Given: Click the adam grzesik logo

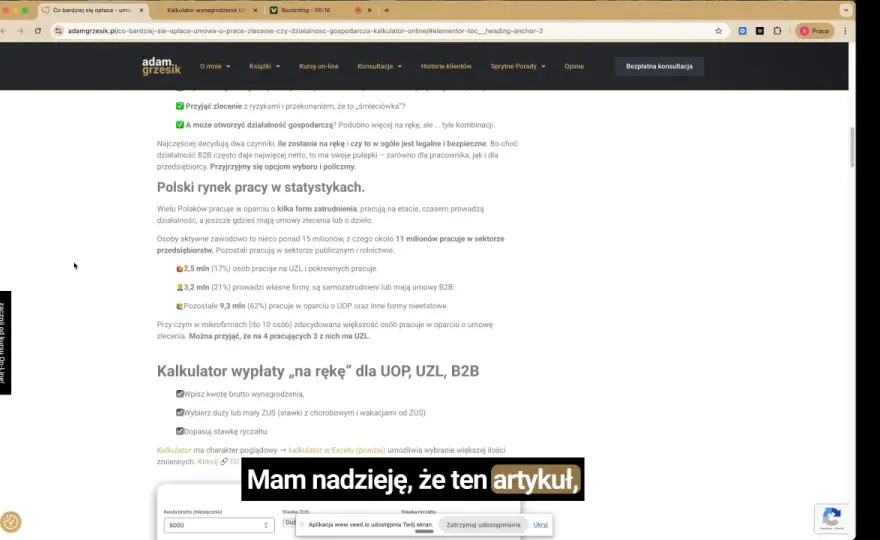Looking at the screenshot, I should click(161, 66).
